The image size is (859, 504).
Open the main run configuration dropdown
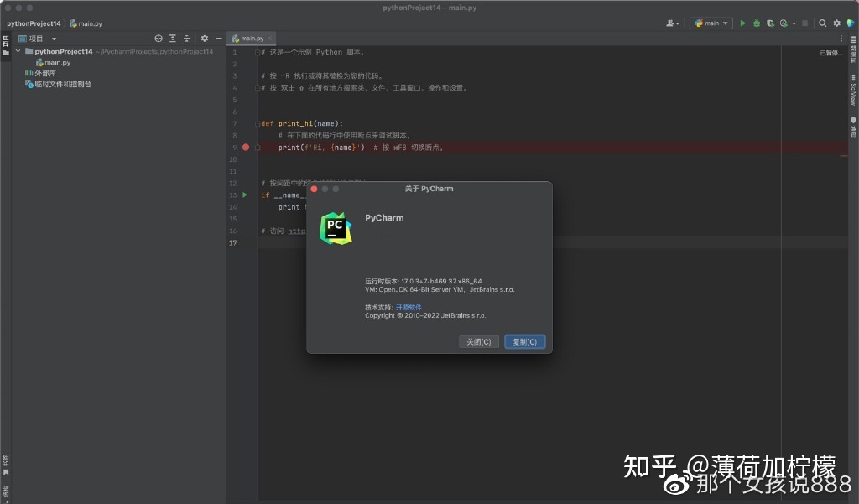pyautogui.click(x=711, y=23)
